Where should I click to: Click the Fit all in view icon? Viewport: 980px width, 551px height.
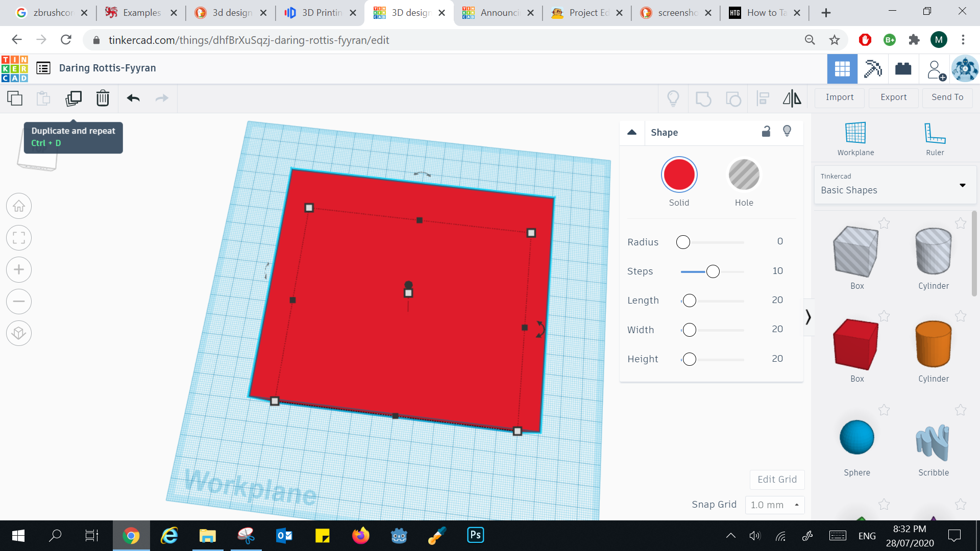pyautogui.click(x=19, y=238)
